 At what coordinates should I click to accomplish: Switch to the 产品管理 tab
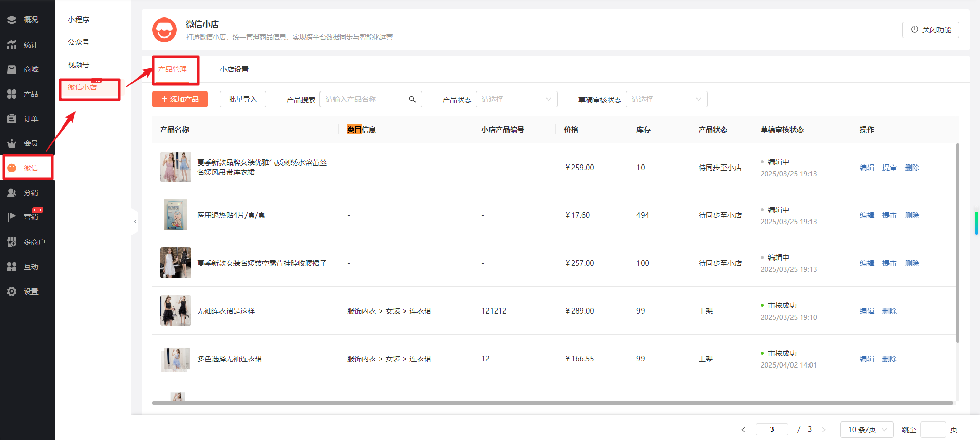point(173,69)
